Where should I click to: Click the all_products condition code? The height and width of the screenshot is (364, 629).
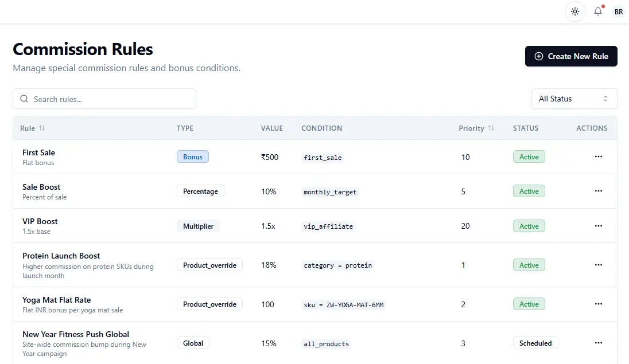click(326, 344)
